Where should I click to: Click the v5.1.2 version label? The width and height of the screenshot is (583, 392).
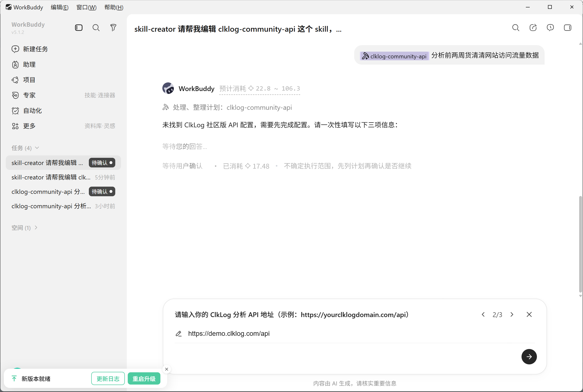click(x=18, y=32)
